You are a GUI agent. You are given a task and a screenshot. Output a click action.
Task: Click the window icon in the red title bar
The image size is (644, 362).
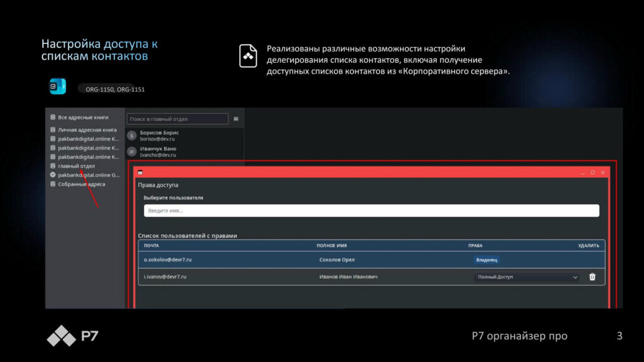click(140, 172)
